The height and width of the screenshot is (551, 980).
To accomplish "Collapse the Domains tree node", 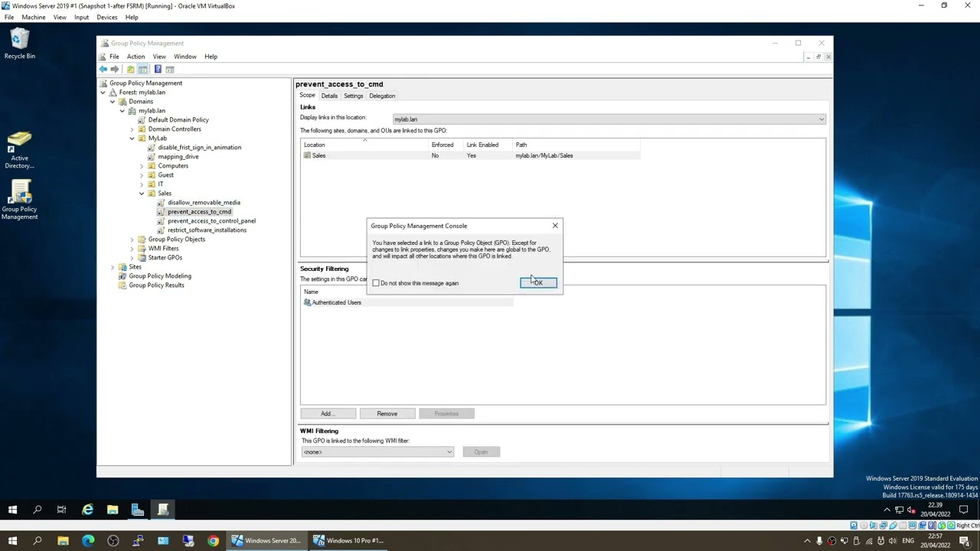I will 113,102.
